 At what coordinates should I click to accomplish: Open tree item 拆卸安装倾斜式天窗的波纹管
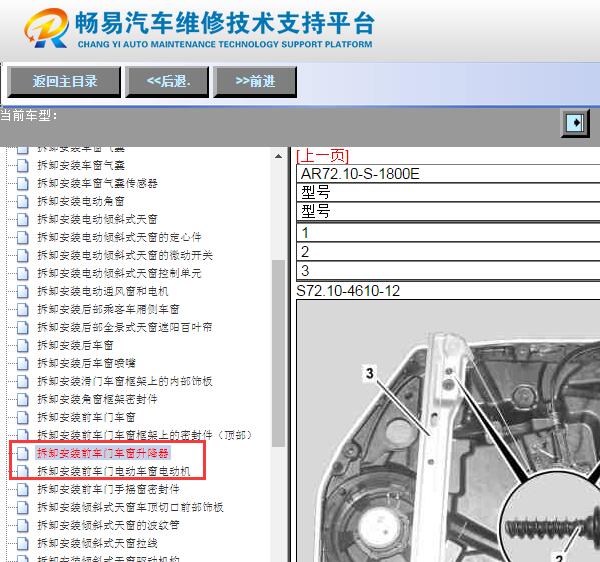pos(108,525)
